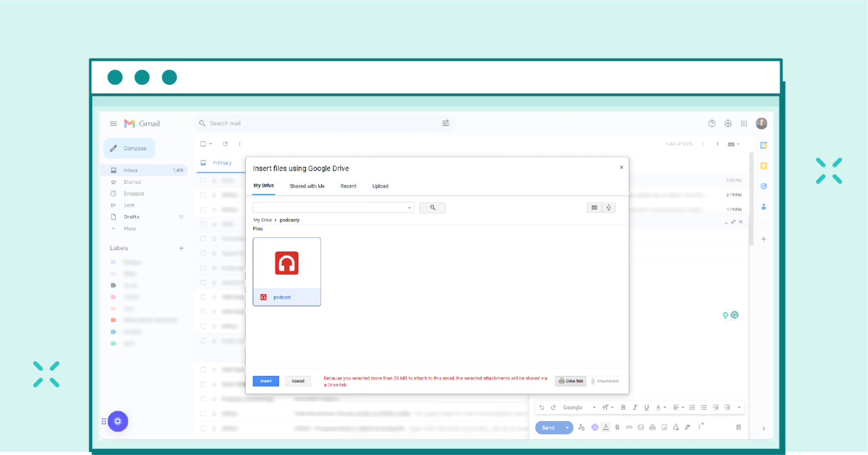The height and width of the screenshot is (455, 868).
Task: Click the Drive search magnifier button
Action: click(432, 208)
